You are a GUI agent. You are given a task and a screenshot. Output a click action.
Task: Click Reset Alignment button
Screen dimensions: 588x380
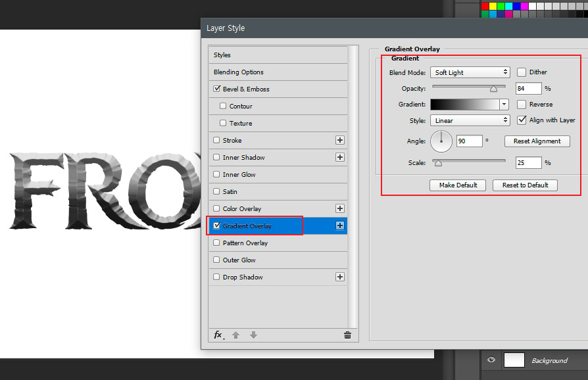[x=537, y=141]
